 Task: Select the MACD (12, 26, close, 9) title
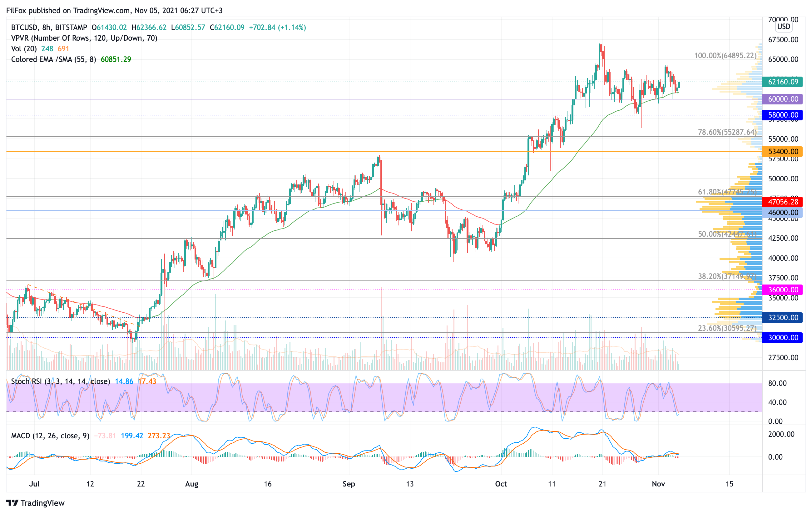50,436
